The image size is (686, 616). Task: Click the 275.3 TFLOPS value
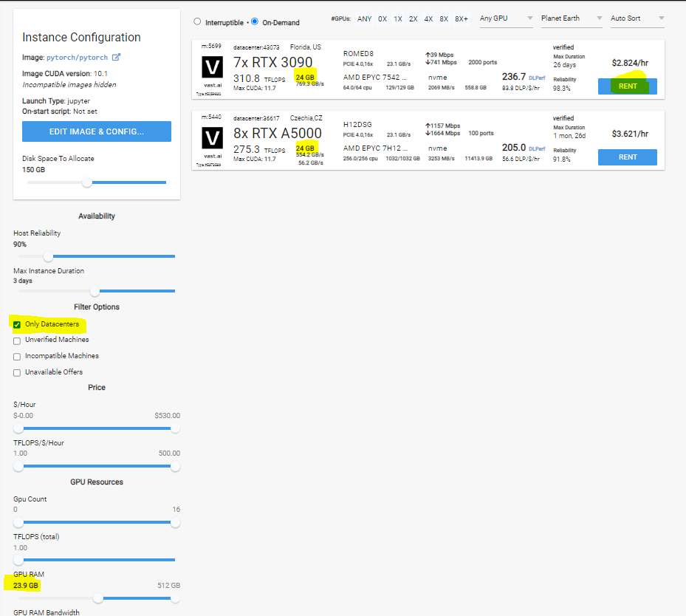pos(259,150)
